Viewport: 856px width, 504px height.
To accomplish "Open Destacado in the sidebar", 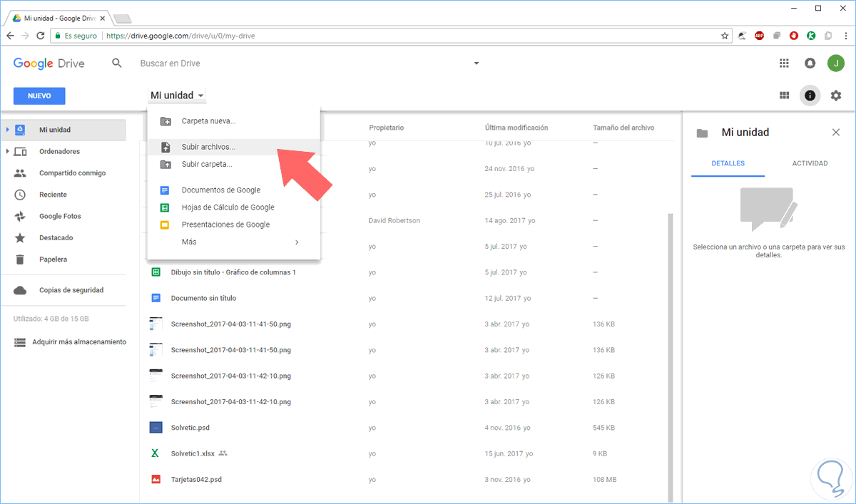I will (56, 237).
